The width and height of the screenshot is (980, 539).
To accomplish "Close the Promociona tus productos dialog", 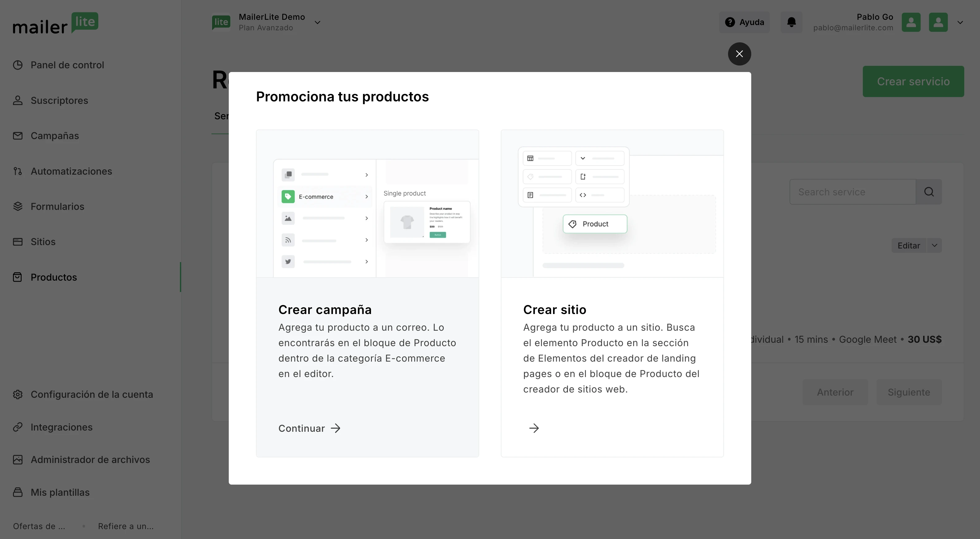I will point(739,54).
